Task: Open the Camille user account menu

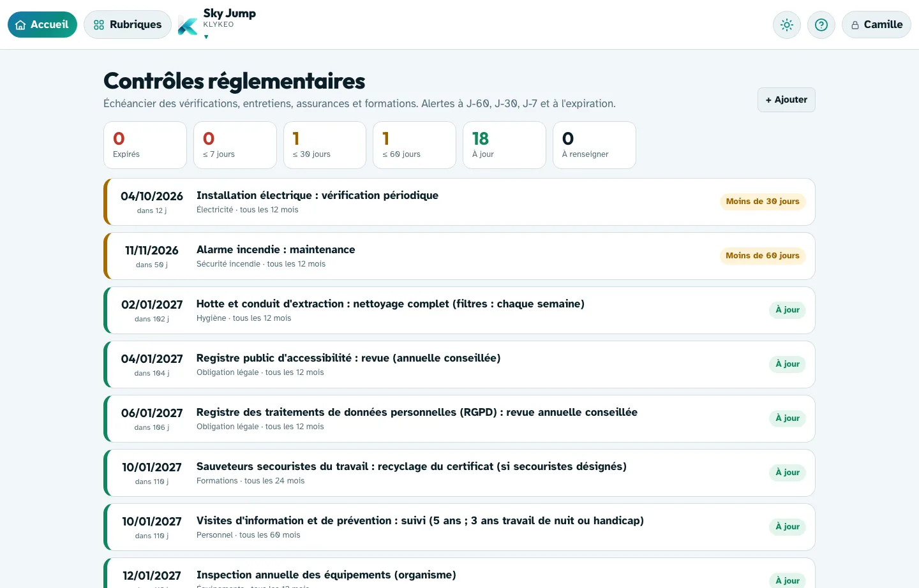Action: point(876,25)
